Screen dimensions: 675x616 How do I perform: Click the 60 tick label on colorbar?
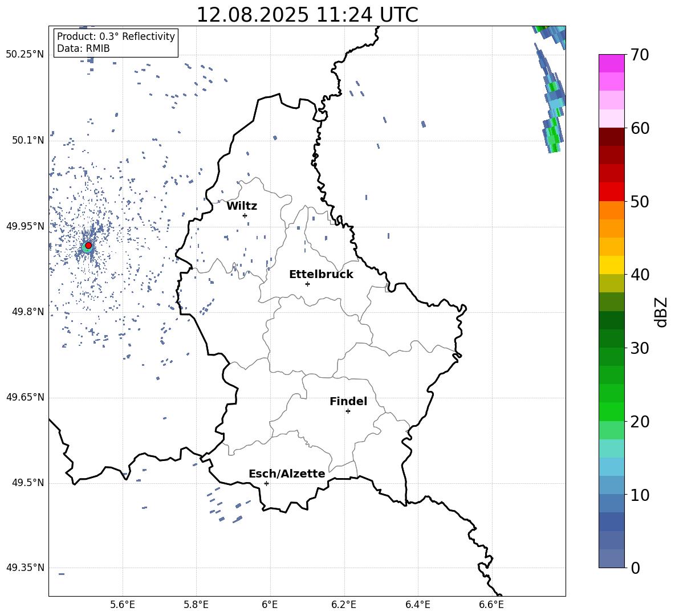(640, 128)
